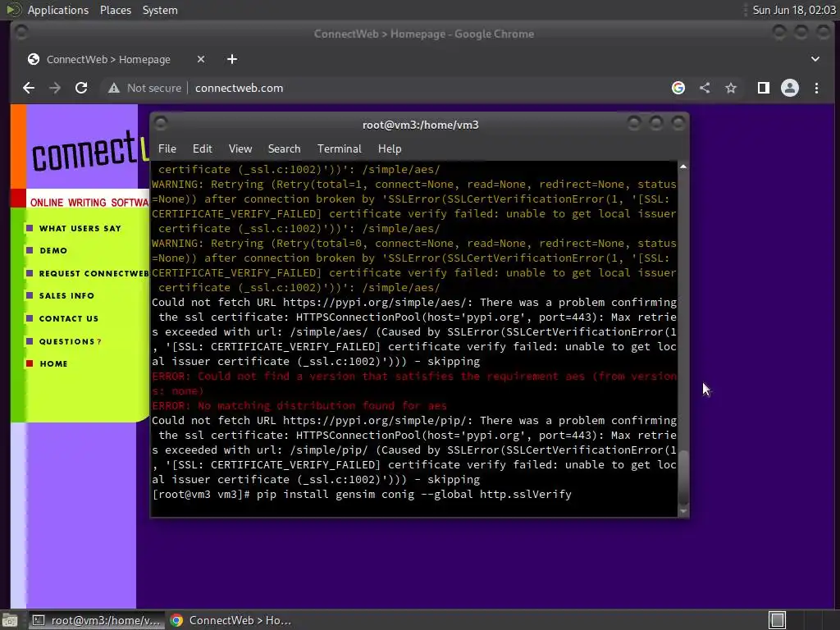
Task: Expand Chrome tab search chevron
Action: (x=815, y=59)
